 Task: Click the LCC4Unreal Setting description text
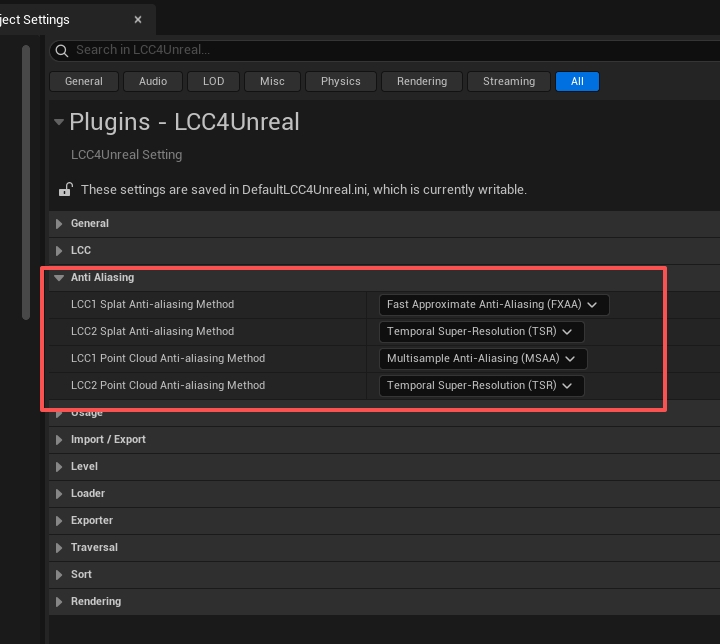127,155
